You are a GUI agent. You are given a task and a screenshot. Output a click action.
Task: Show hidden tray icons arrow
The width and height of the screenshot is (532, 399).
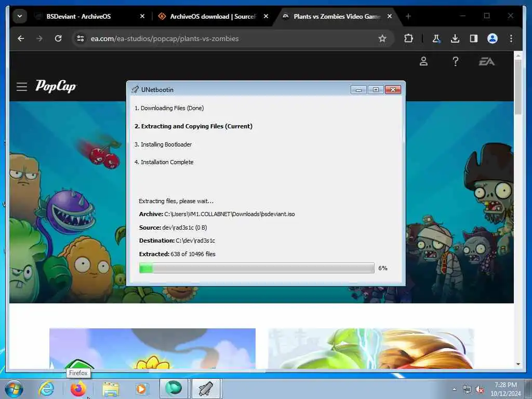tap(454, 390)
